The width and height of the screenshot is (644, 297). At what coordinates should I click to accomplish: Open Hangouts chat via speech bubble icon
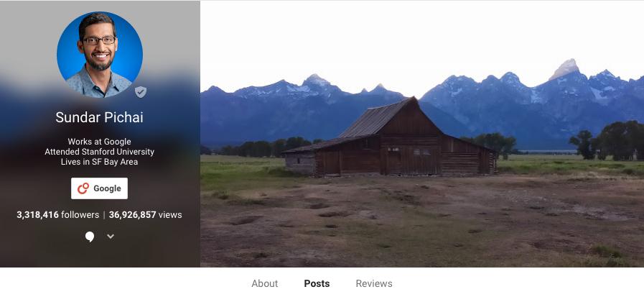(x=90, y=237)
